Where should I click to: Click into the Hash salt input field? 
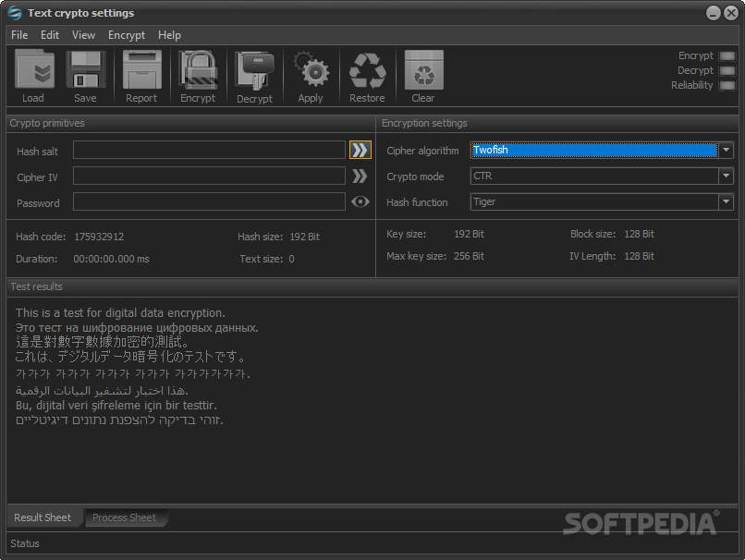[209, 150]
